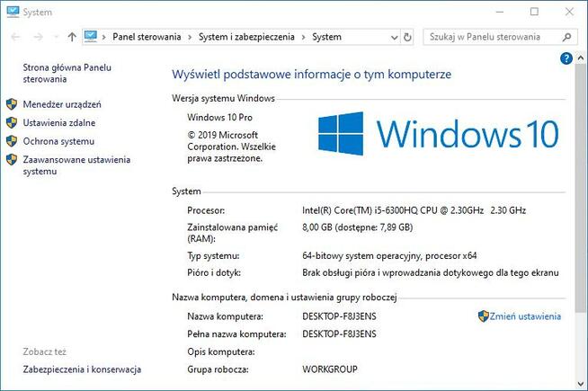Click shield icon beside Ochrona systemu
This screenshot has width=588, height=391.
click(12, 141)
